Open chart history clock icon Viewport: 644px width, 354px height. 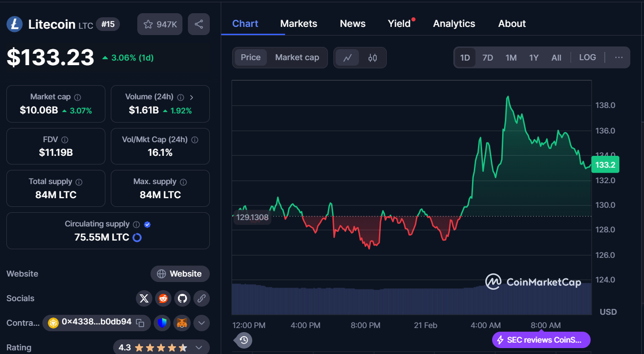[244, 340]
